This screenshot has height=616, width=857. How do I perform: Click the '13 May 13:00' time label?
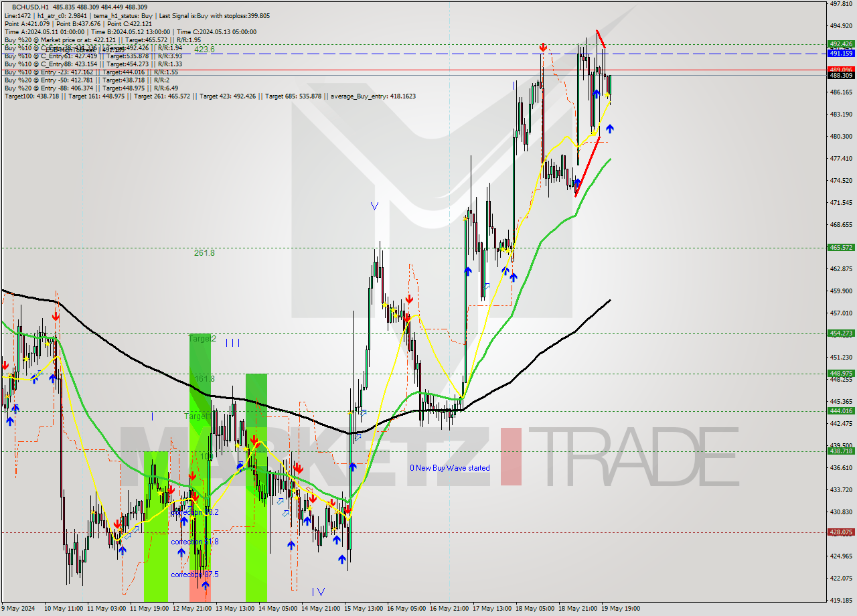pos(234,609)
